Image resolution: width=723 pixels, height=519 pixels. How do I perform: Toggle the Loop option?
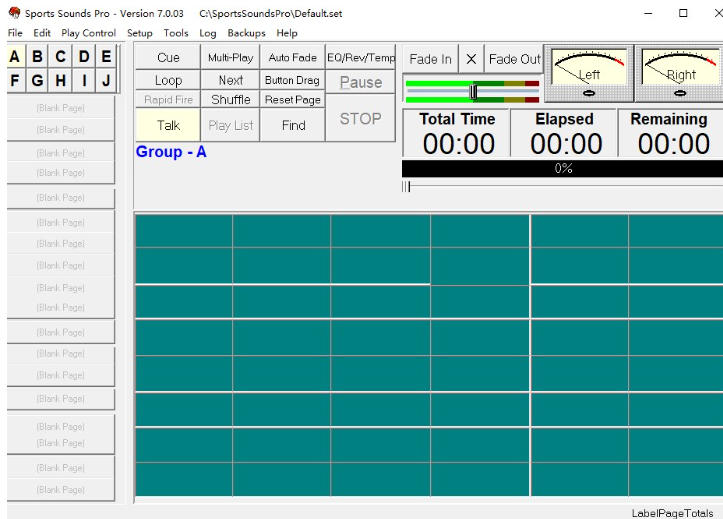168,80
